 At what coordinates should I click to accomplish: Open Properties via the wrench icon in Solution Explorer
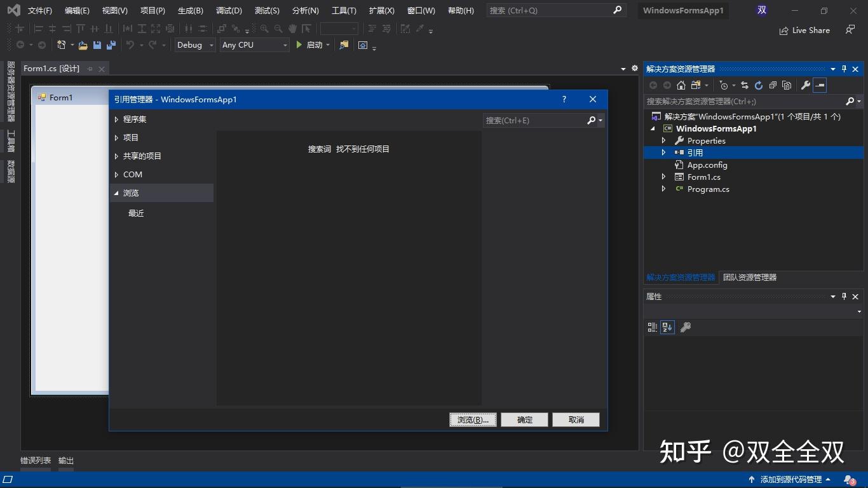point(806,85)
